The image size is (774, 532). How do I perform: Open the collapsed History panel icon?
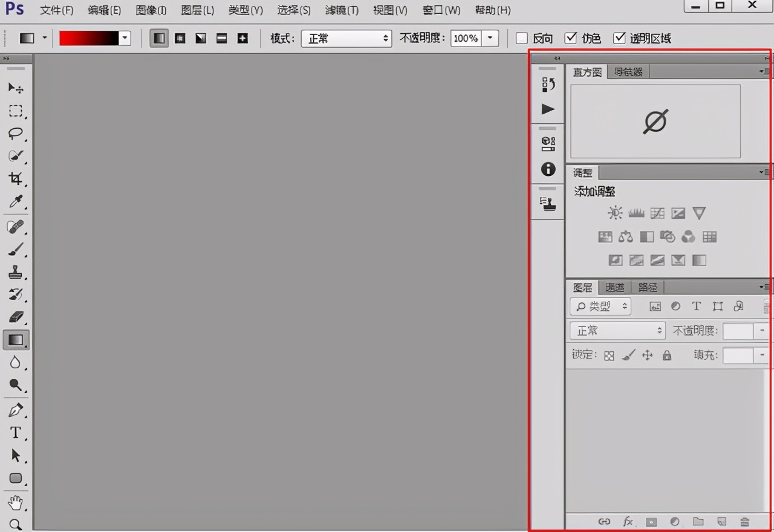pos(548,85)
